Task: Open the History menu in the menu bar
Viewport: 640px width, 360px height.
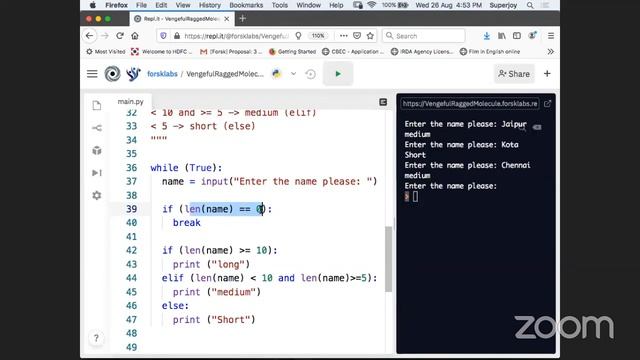Action: coord(210,5)
